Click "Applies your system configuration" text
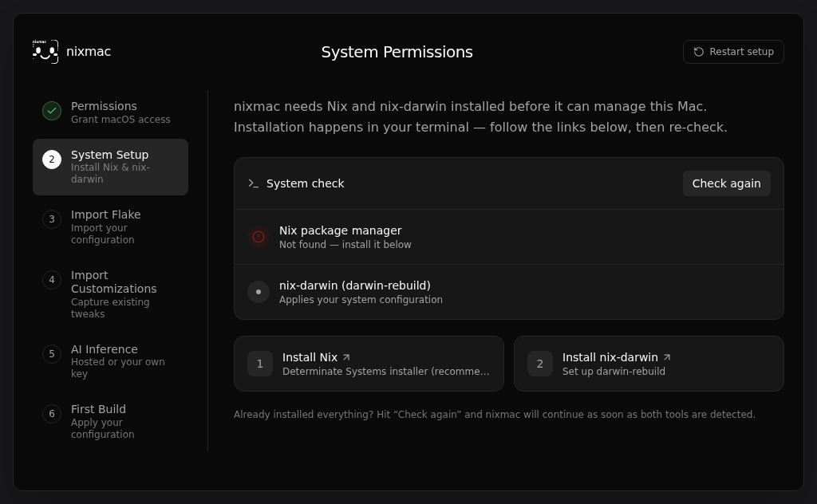 [361, 300]
